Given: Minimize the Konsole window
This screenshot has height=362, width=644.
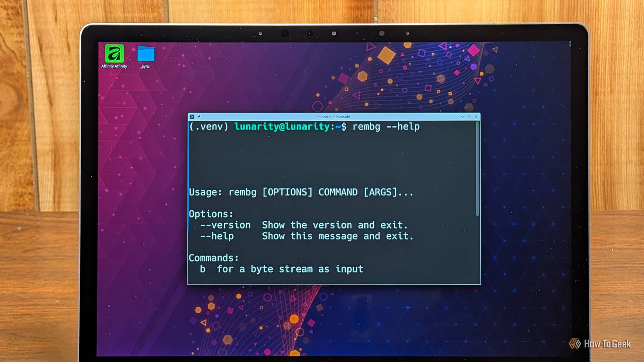Looking at the screenshot, I should click(462, 117).
